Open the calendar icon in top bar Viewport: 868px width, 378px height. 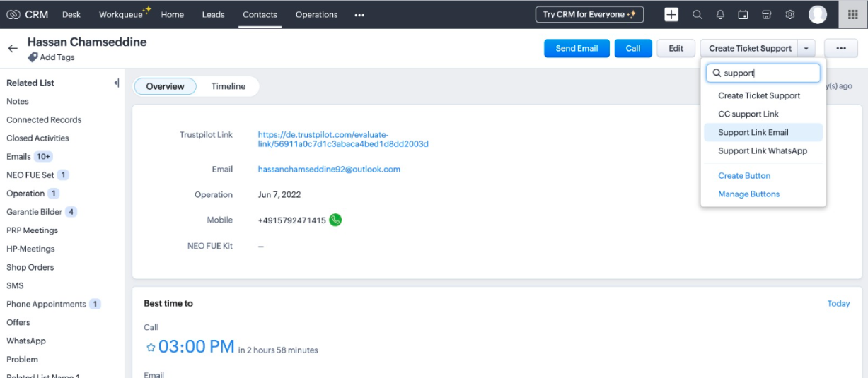coord(743,14)
